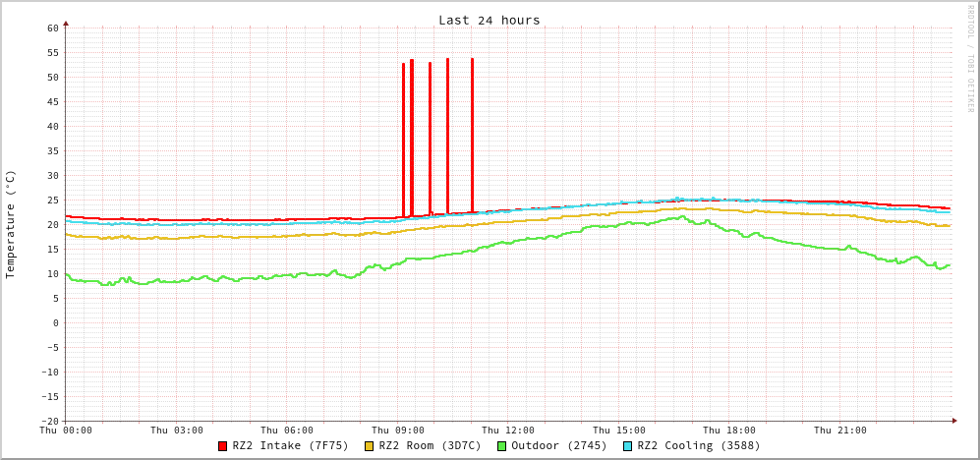Click the Last 24 hours graph title
Image resolution: width=980 pixels, height=460 pixels.
pyautogui.click(x=489, y=20)
